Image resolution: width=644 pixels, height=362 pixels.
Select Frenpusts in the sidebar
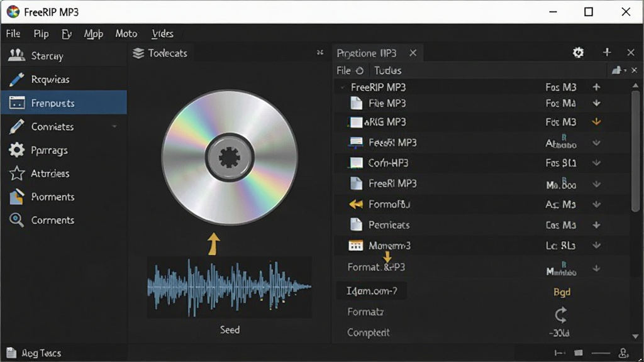(64, 102)
